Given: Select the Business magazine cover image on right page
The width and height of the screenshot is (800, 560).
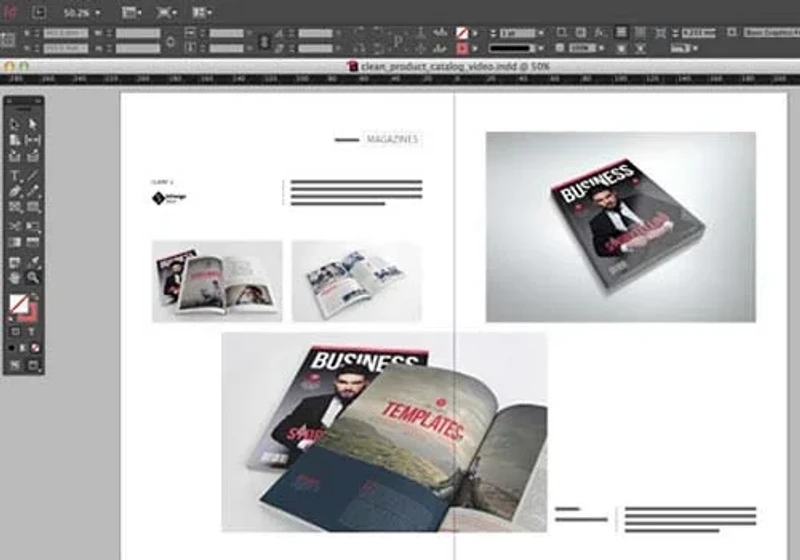Looking at the screenshot, I should (x=620, y=227).
